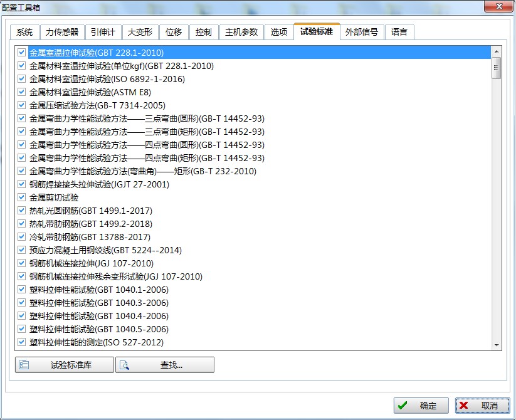The image size is (516, 420).
Task: Click the green checkmark 确定 button
Action: [x=419, y=405]
